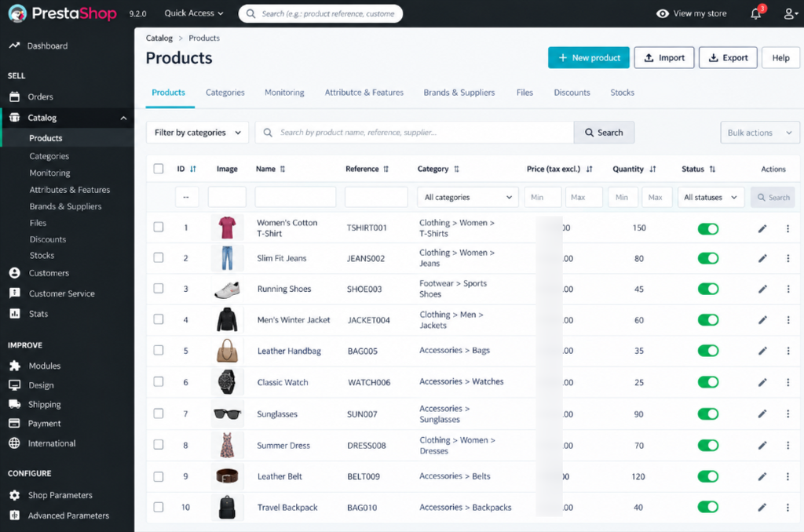Click the Price Min filter field

(543, 197)
